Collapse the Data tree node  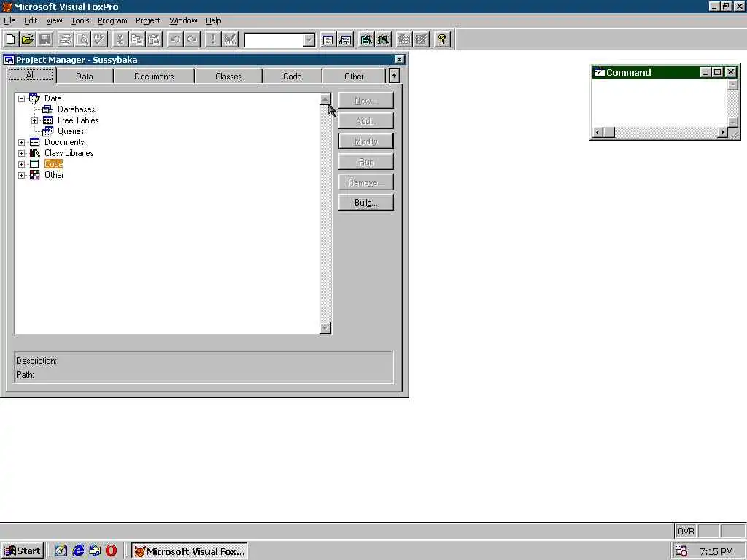21,98
